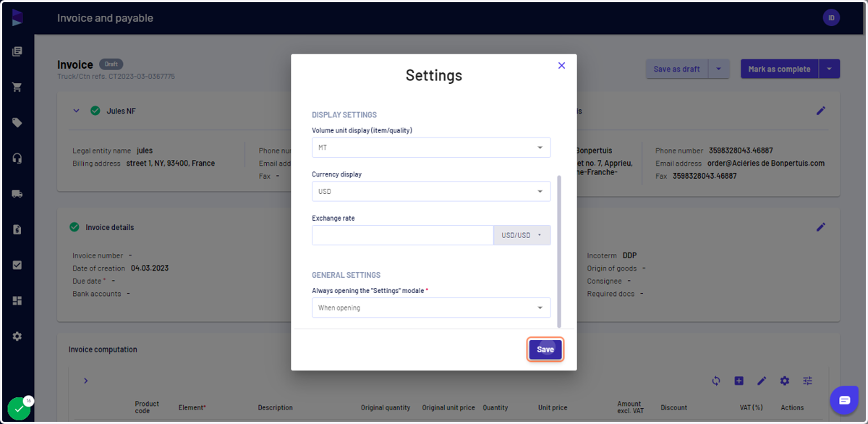Click the add box icon in Invoice computation

(739, 381)
